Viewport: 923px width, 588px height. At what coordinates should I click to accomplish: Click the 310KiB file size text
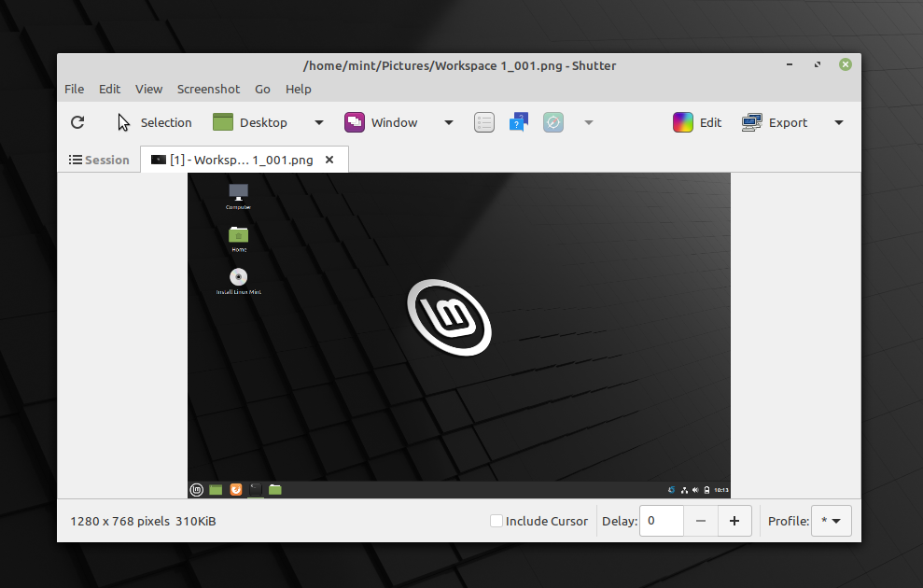coord(195,521)
